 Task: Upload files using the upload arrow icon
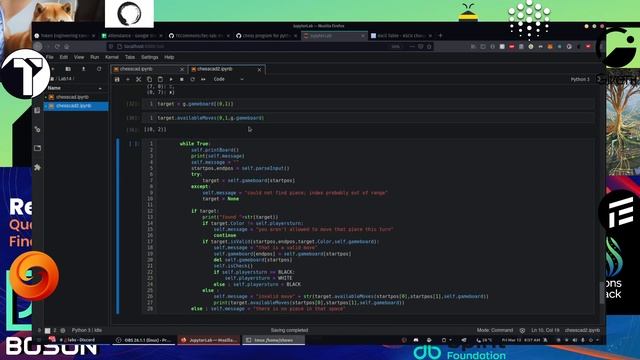84,69
